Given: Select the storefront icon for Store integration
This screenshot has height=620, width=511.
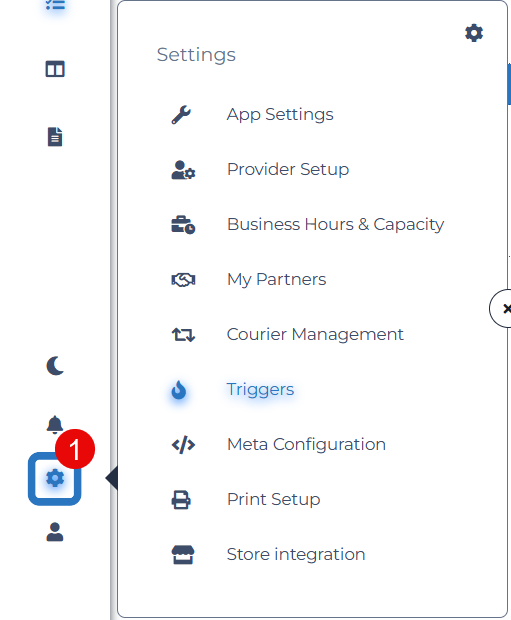Looking at the screenshot, I should (183, 554).
